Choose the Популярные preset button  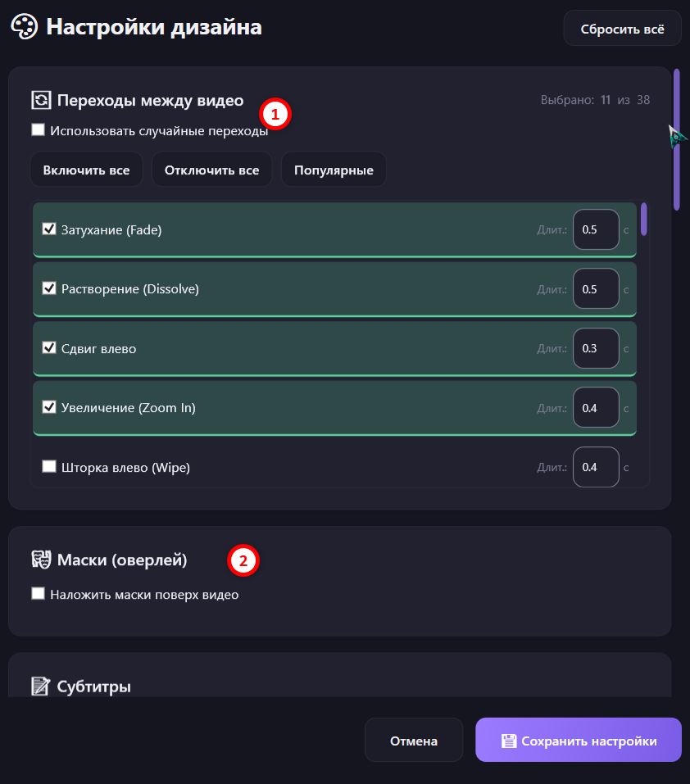coord(334,170)
